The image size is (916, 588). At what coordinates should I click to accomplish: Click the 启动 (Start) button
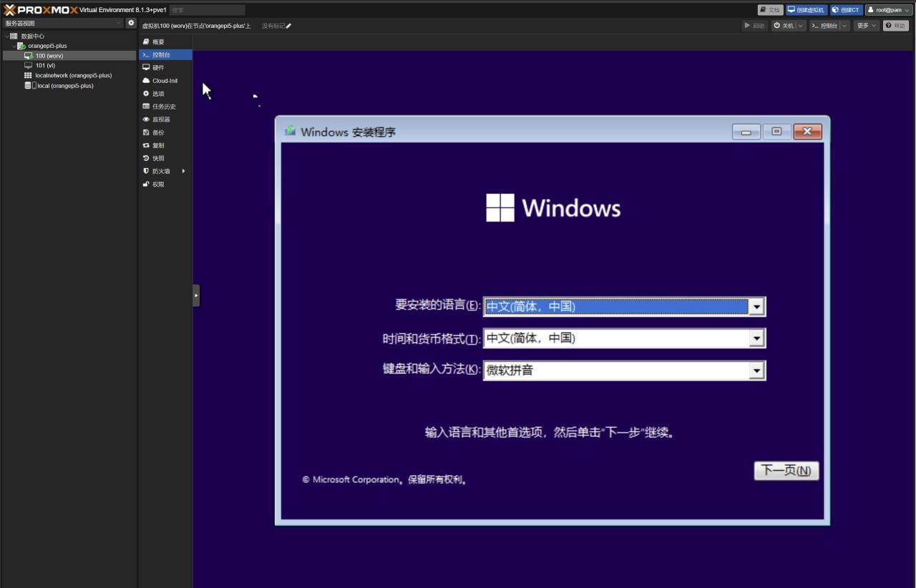(x=755, y=26)
